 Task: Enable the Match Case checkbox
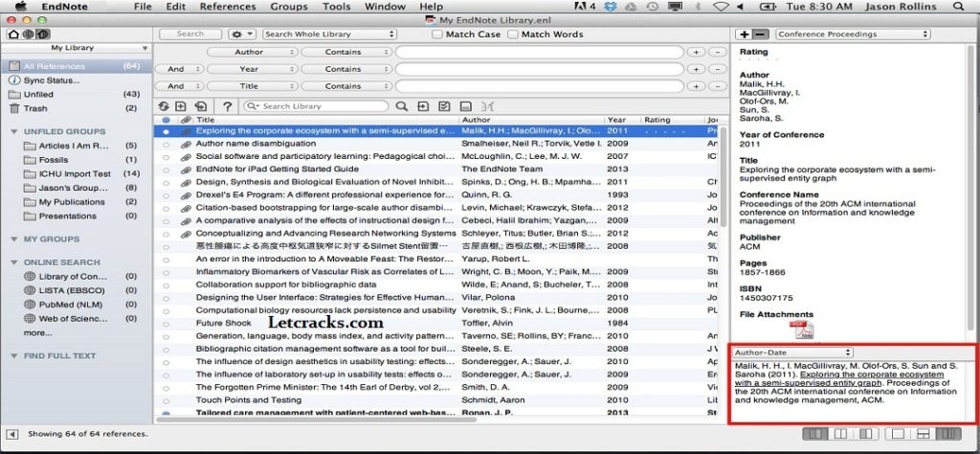coord(437,34)
